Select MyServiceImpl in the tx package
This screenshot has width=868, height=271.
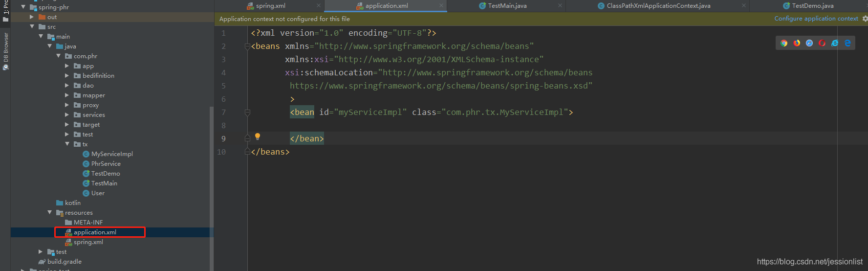pyautogui.click(x=112, y=154)
